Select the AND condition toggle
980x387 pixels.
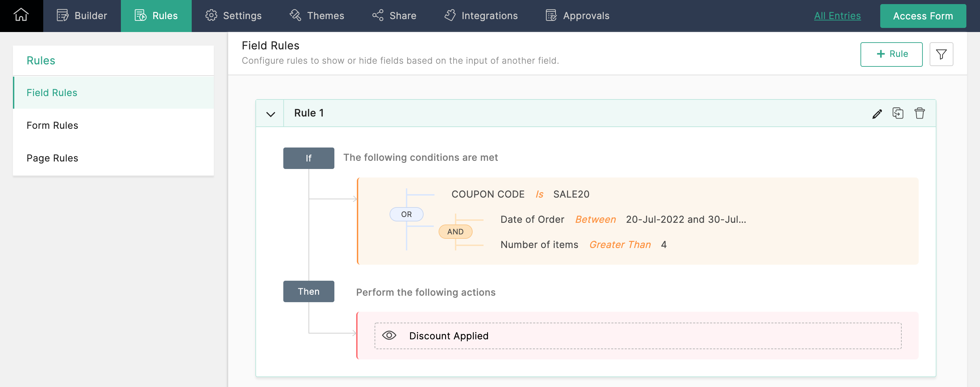[x=455, y=231]
